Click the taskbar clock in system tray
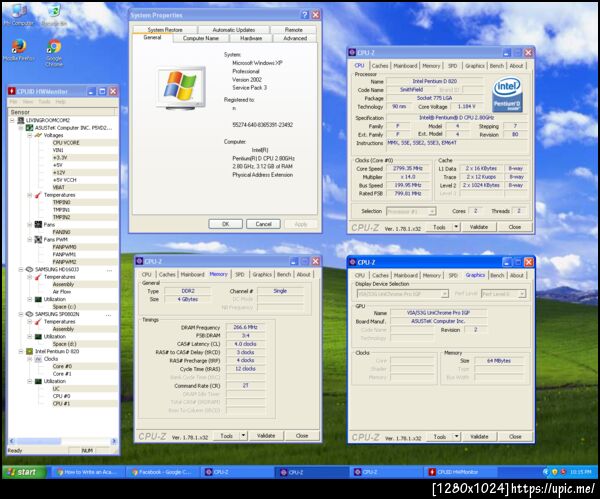Viewport: 600px width, 499px height. pos(580,472)
